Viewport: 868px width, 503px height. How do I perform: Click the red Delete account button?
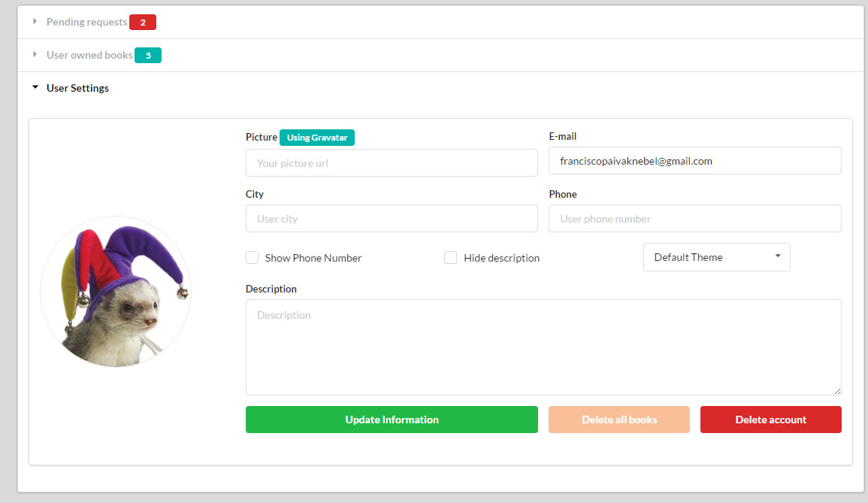coord(770,420)
